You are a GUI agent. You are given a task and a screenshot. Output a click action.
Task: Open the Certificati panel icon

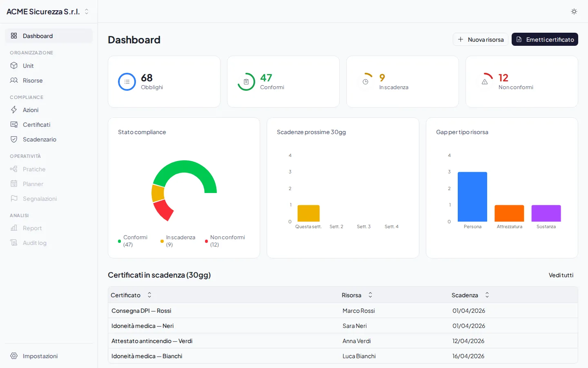pyautogui.click(x=14, y=124)
